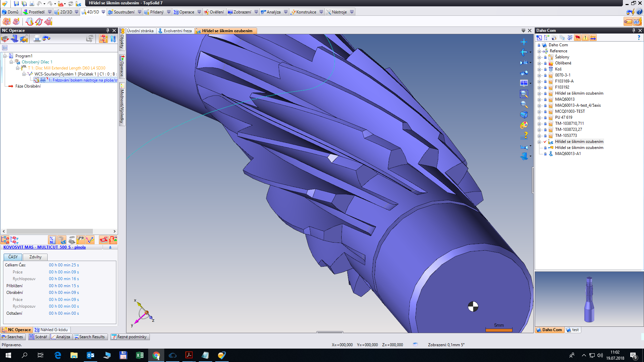644x362 pixels.
Task: Click the printer icon in NC Operace toolbar
Action: point(37,39)
